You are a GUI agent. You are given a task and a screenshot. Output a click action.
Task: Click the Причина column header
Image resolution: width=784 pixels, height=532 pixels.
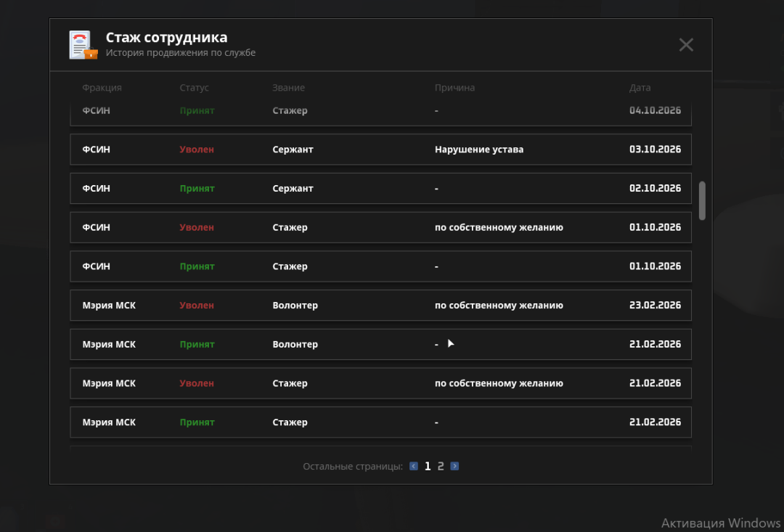coord(454,88)
